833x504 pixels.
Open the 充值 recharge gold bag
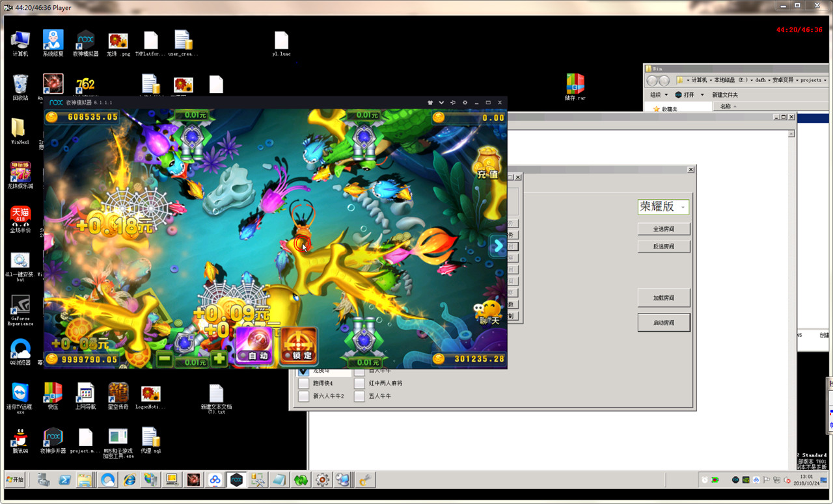(x=487, y=163)
